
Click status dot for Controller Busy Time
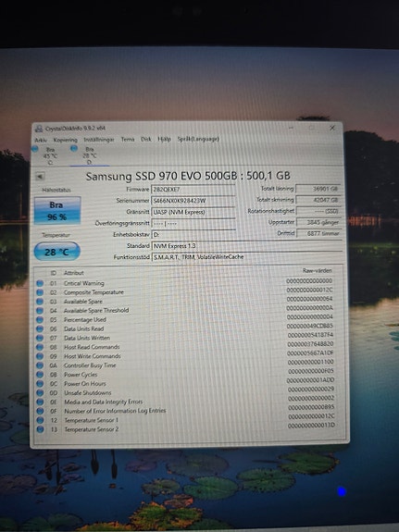point(40,365)
